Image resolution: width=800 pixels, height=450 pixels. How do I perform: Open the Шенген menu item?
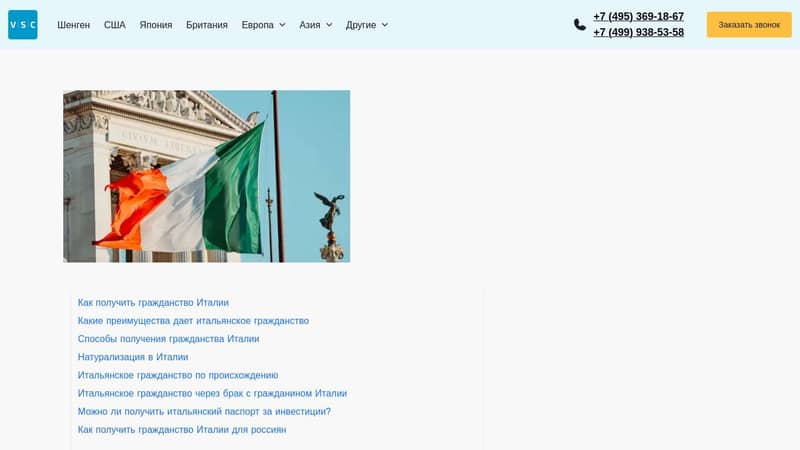point(73,25)
